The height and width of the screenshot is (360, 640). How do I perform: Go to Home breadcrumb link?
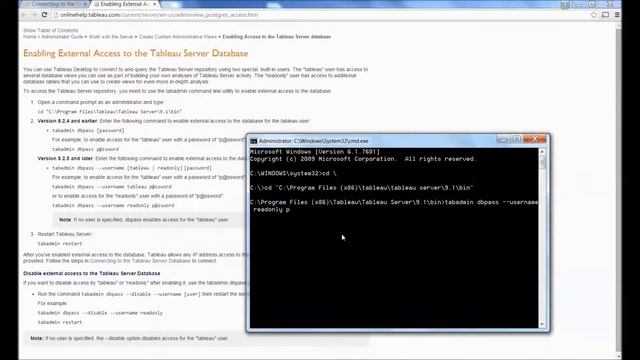(29, 37)
